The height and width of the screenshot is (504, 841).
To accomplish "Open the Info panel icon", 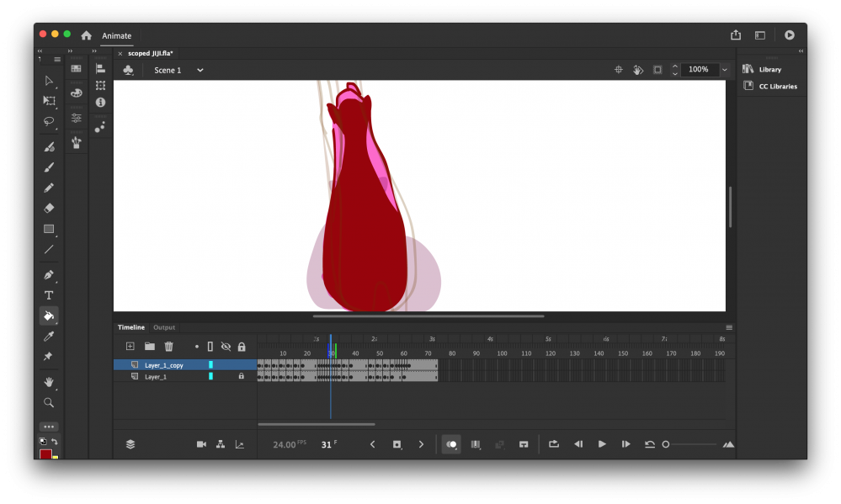I will (x=100, y=103).
